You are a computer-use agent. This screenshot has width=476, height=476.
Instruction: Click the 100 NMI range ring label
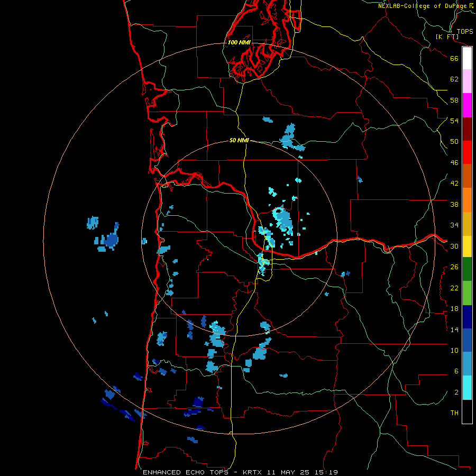click(239, 42)
